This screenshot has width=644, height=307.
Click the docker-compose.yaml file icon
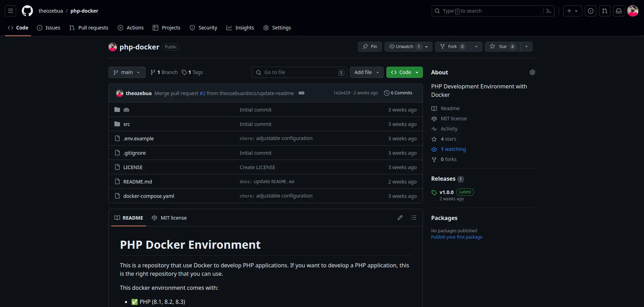click(x=117, y=196)
